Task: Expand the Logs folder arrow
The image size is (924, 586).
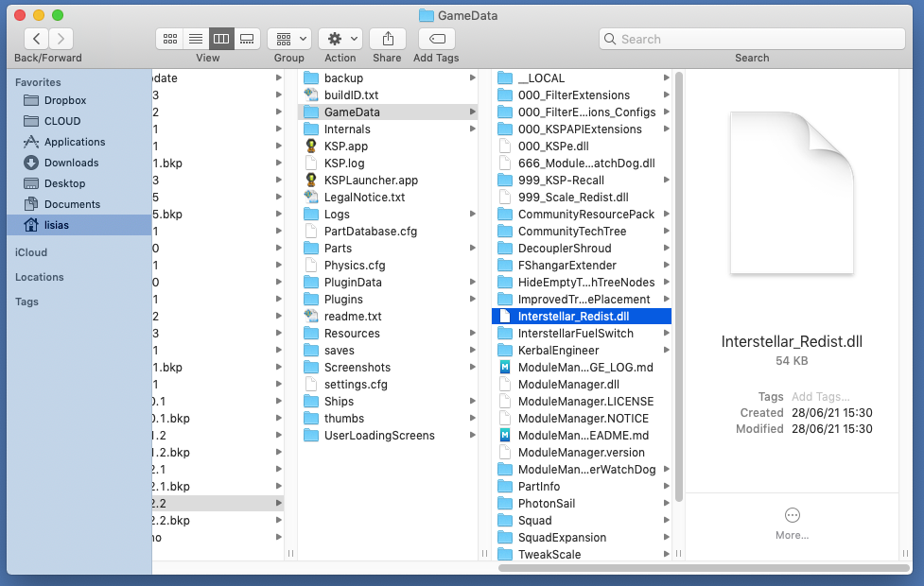Action: 472,215
